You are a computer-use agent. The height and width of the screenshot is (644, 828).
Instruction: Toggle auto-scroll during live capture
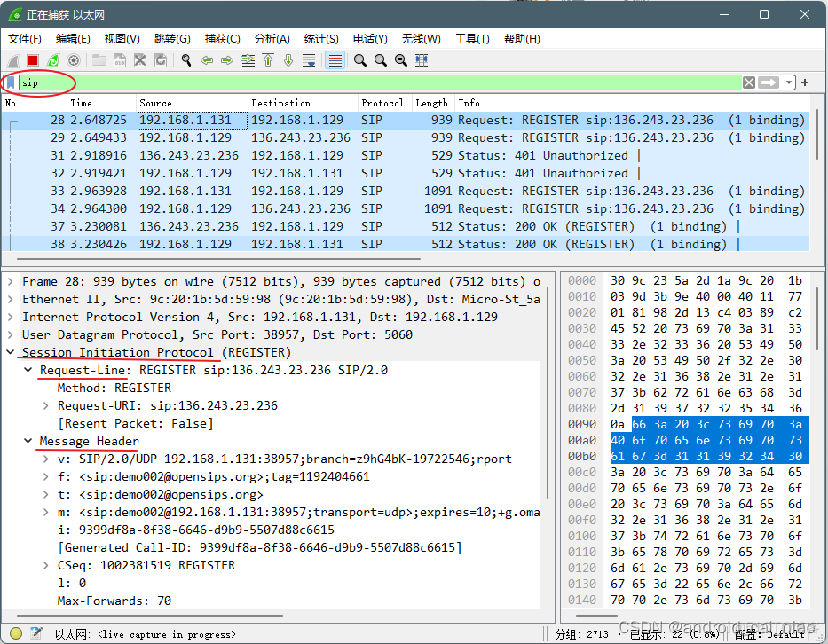pos(309,60)
